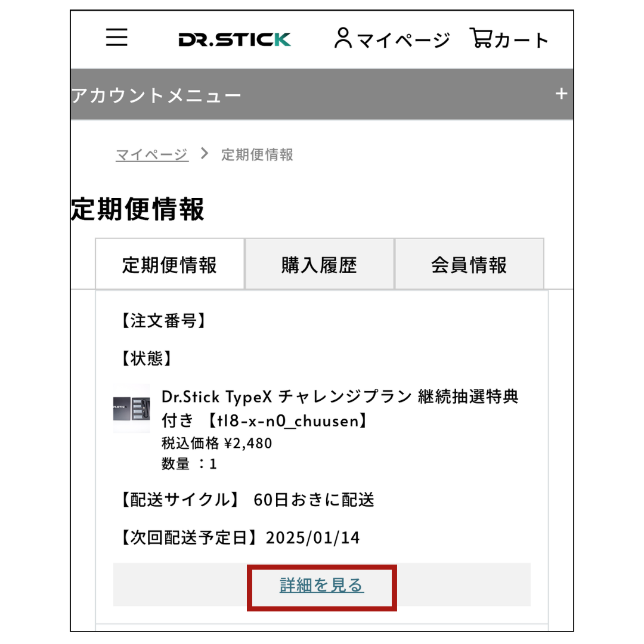Click the shopping cart icon
This screenshot has width=644, height=644.
coord(481,38)
